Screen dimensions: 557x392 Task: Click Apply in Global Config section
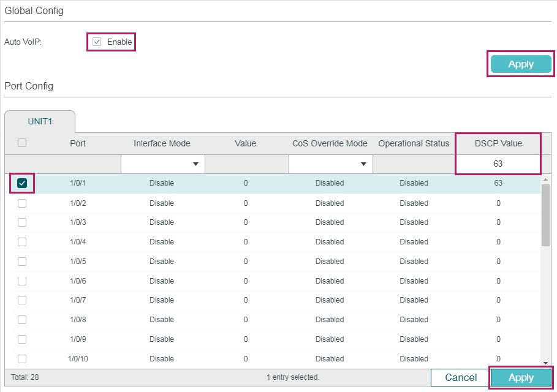[521, 64]
